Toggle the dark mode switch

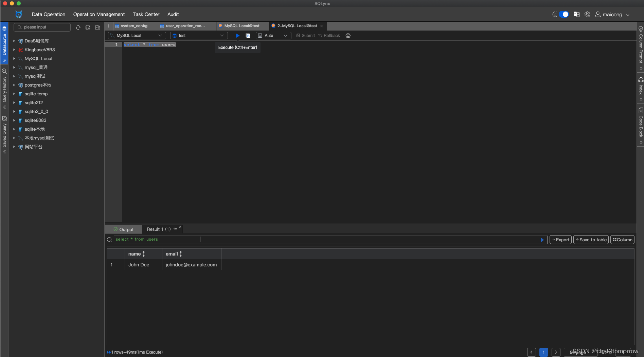[x=564, y=15]
